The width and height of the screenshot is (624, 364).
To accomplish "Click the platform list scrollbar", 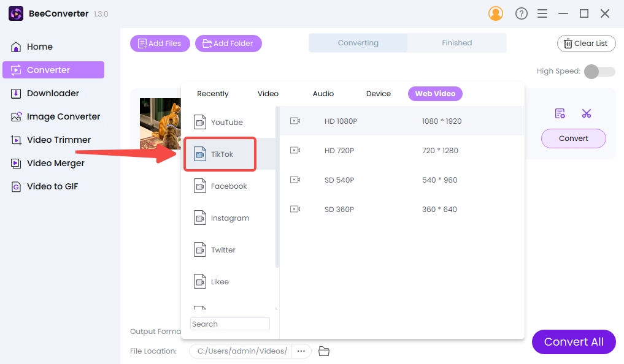I will 277,187.
